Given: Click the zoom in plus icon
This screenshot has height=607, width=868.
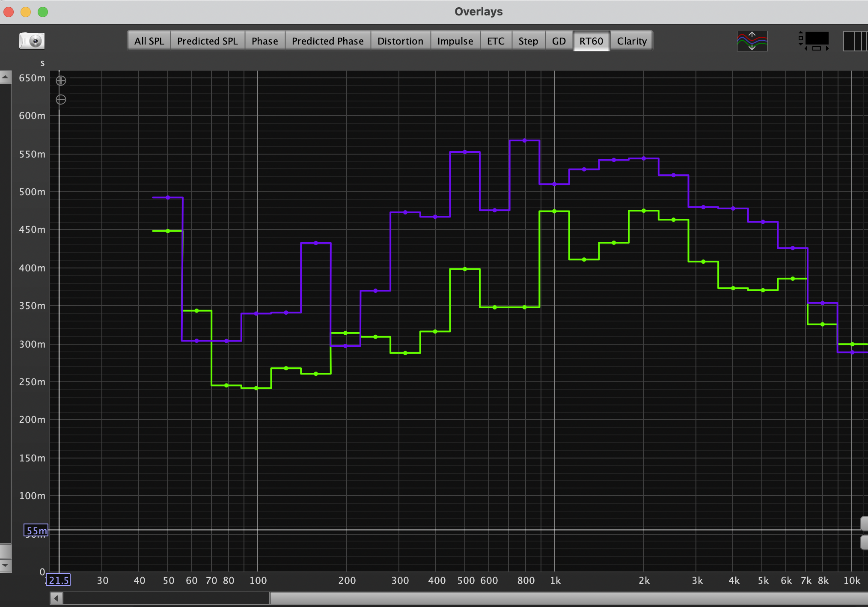Looking at the screenshot, I should [x=61, y=80].
